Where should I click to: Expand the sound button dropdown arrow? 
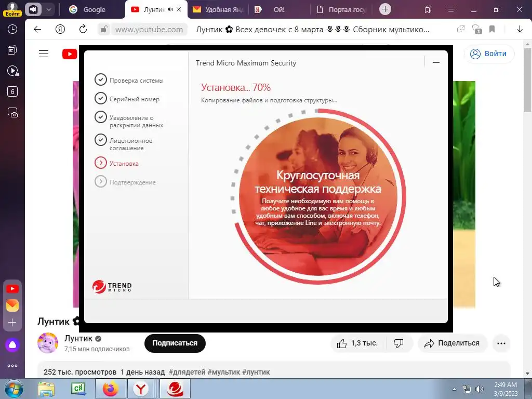(48, 9)
